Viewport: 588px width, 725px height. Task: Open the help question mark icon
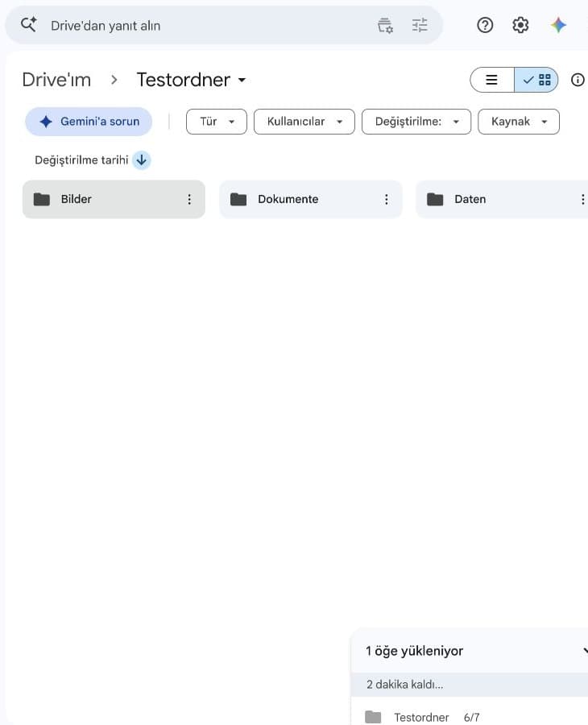click(x=485, y=25)
